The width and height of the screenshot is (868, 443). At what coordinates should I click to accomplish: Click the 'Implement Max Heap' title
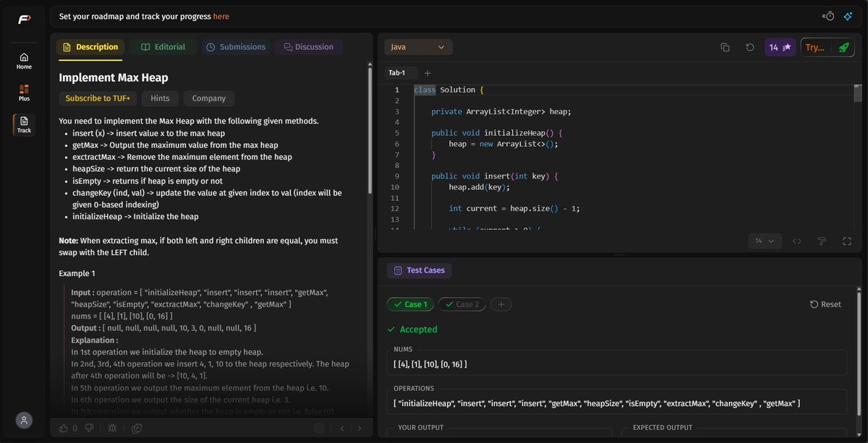click(x=114, y=77)
